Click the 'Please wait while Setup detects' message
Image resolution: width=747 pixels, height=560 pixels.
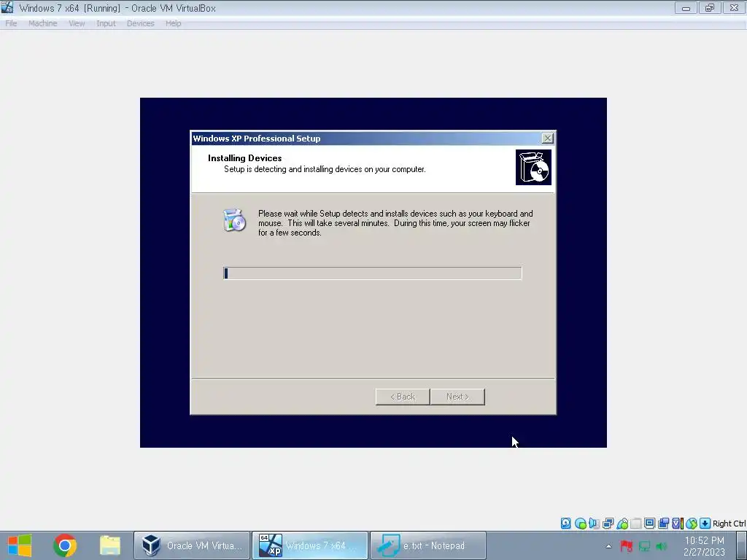pyautogui.click(x=395, y=223)
